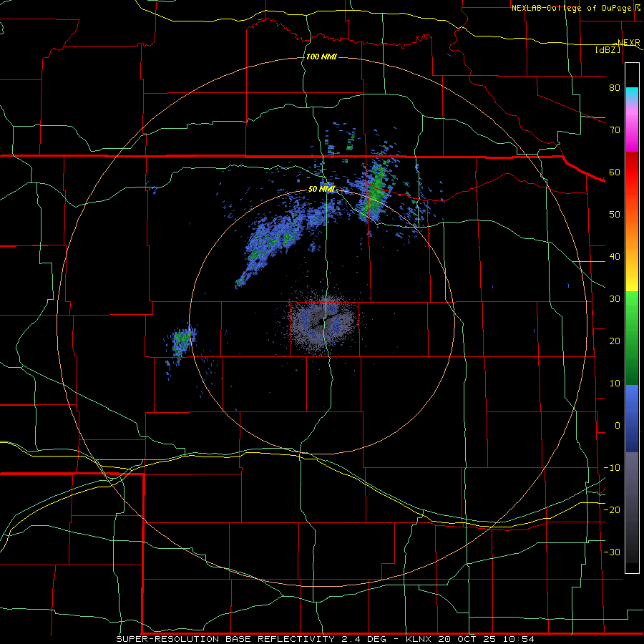Click the 'SUPER-RESOLUTION BASE REFLECTIVITY' caption text

pos(225,639)
